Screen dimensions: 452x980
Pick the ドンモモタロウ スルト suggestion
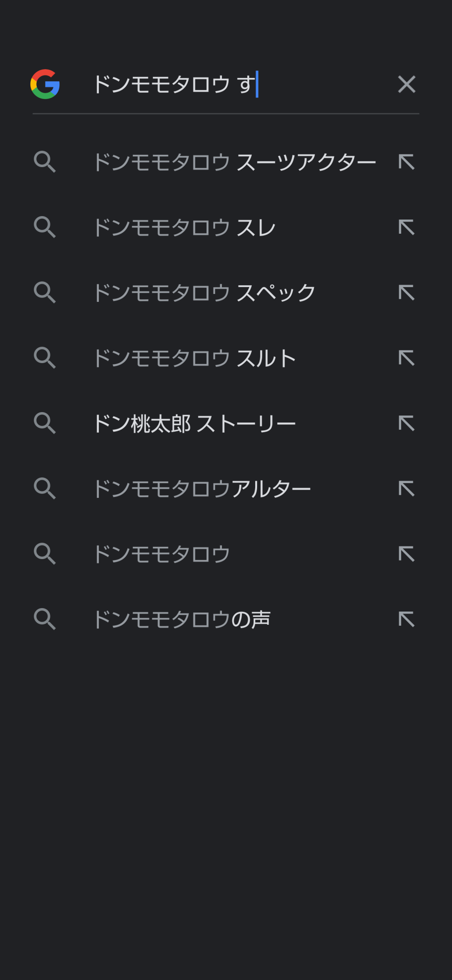pos(194,358)
